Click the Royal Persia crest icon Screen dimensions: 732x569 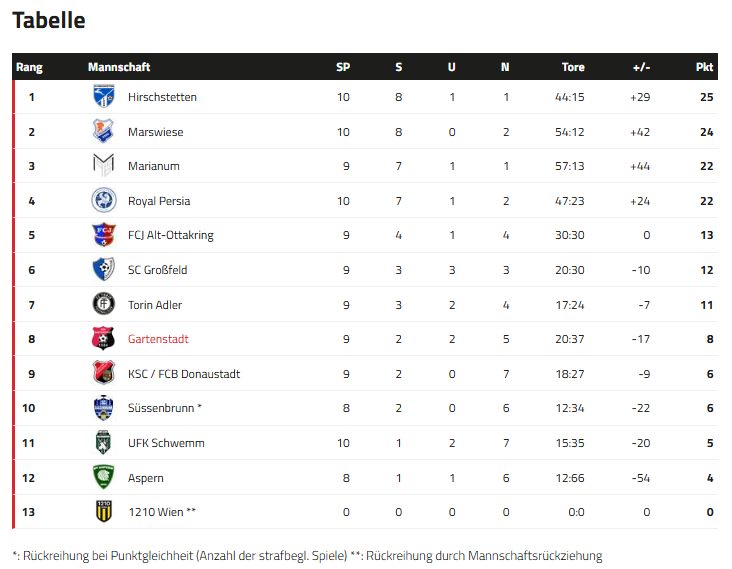[x=104, y=201]
